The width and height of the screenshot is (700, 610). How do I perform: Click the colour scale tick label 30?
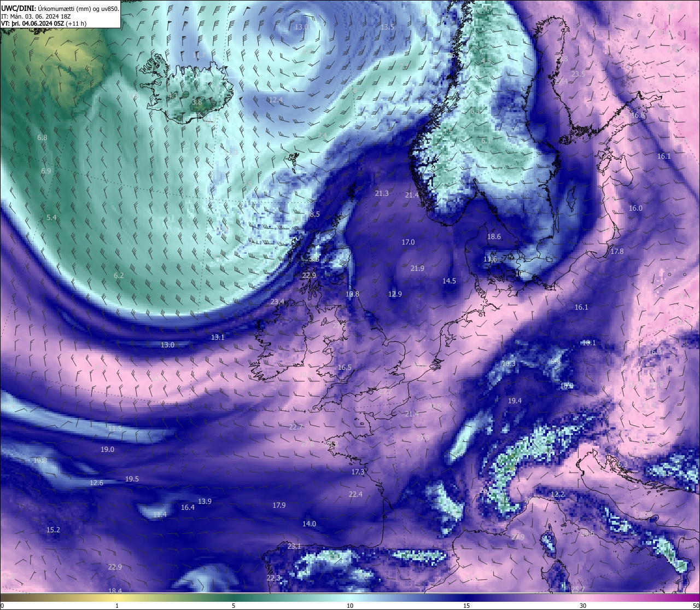pos(583,606)
